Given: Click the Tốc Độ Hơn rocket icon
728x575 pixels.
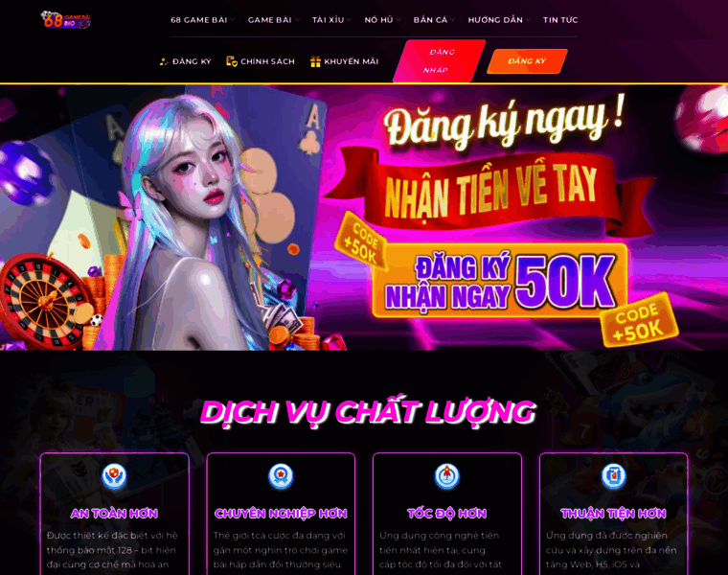Looking at the screenshot, I should click(447, 476).
